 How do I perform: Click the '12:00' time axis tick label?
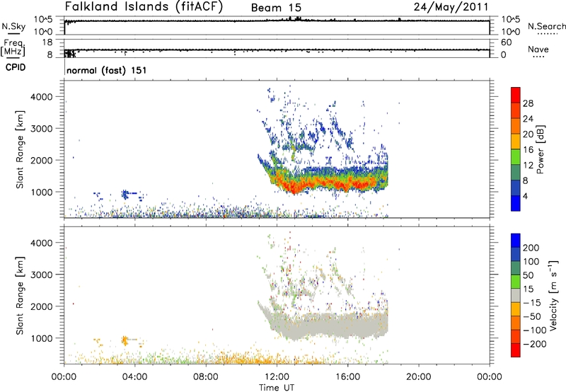pyautogui.click(x=277, y=377)
